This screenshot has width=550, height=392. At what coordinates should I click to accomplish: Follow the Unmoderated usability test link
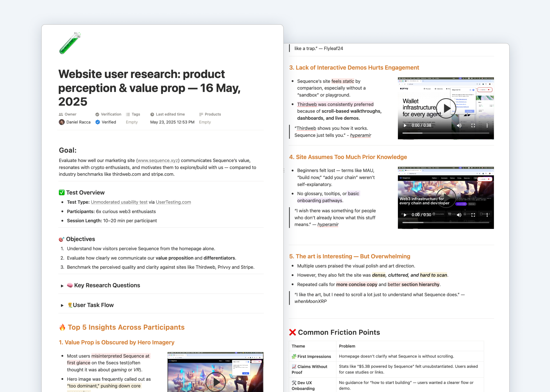(119, 202)
